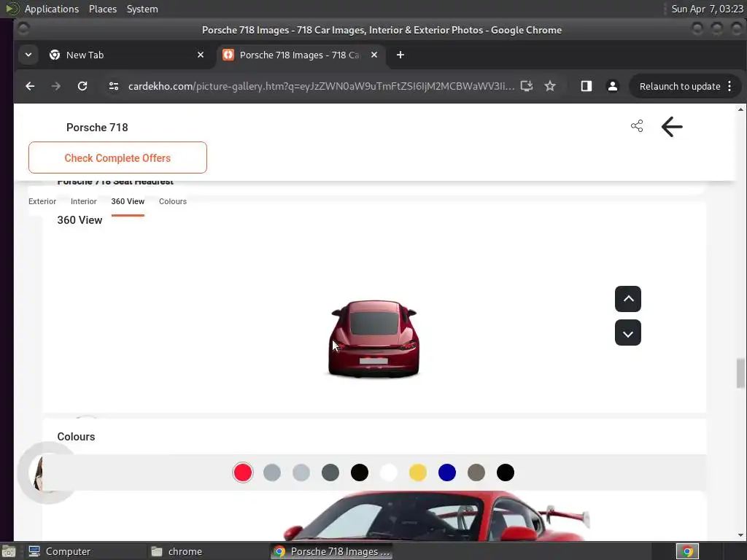
Task: Select the Porsche 718 Images browser tab
Action: (300, 55)
